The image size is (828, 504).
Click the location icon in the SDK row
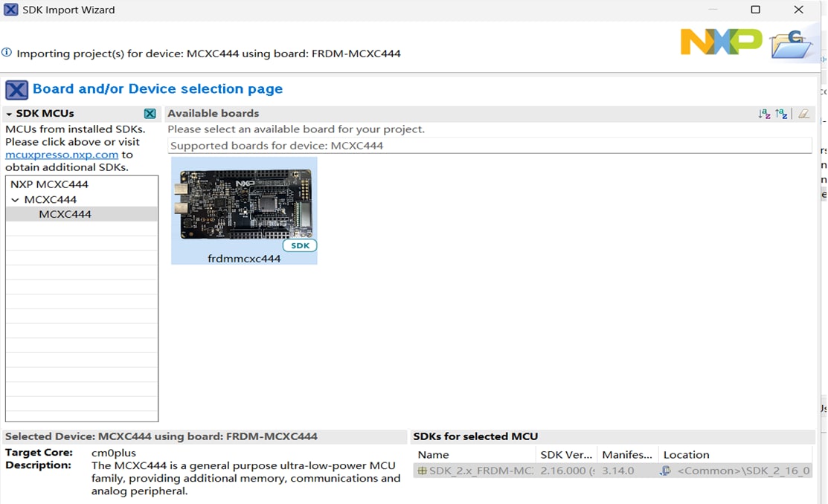click(x=666, y=471)
